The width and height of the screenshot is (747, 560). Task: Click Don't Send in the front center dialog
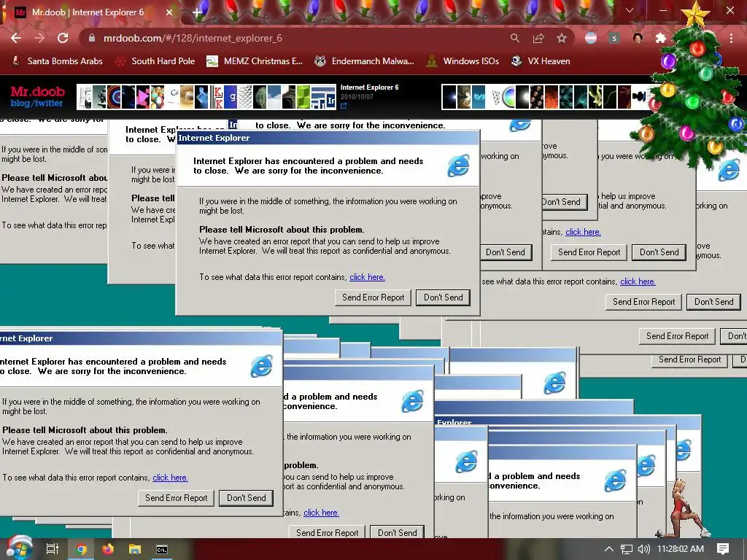(443, 297)
